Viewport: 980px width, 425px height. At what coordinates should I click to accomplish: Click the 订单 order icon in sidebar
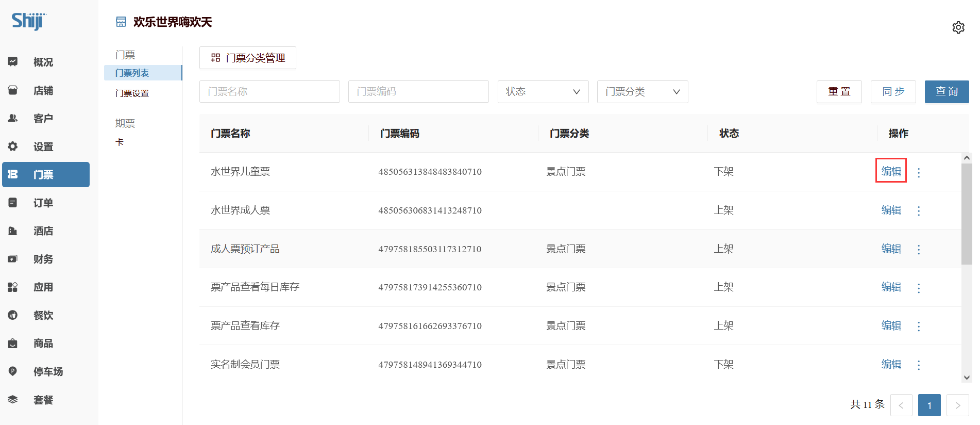[13, 203]
